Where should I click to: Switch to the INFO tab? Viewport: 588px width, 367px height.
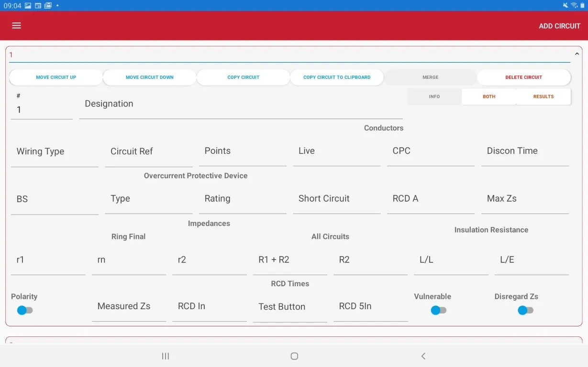[x=434, y=97]
